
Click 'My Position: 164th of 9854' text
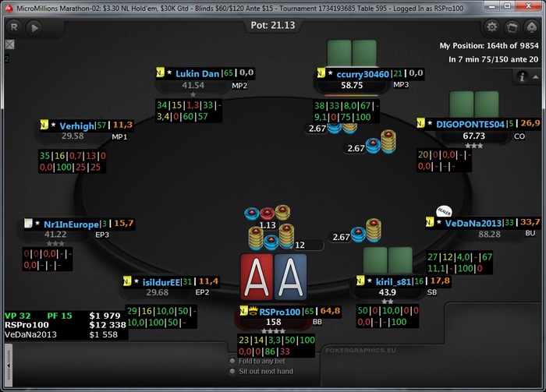[x=488, y=45]
